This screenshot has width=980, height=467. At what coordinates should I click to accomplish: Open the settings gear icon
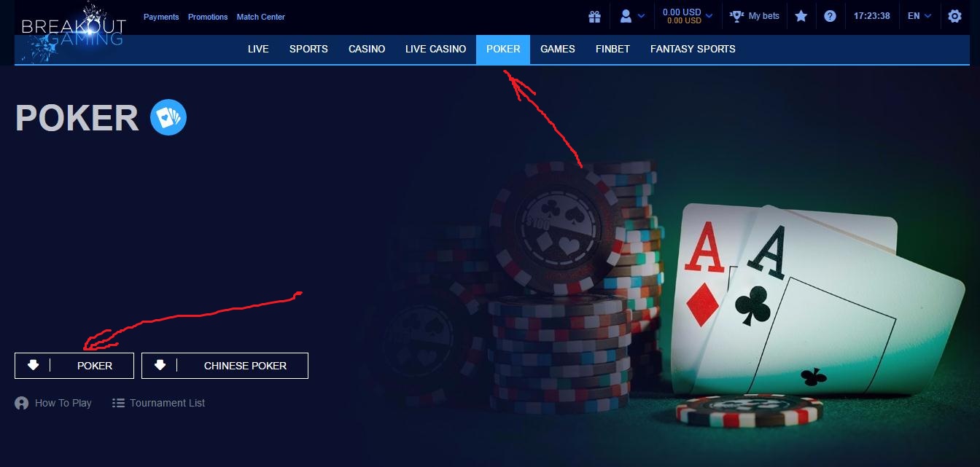pos(954,16)
